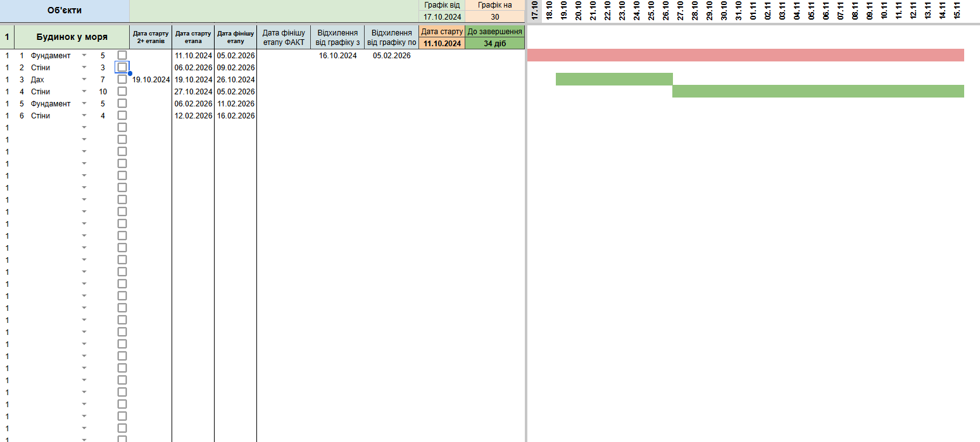Select the Дата фінішу етапу ФАКТ header
The height and width of the screenshot is (442, 980).
[x=284, y=37]
